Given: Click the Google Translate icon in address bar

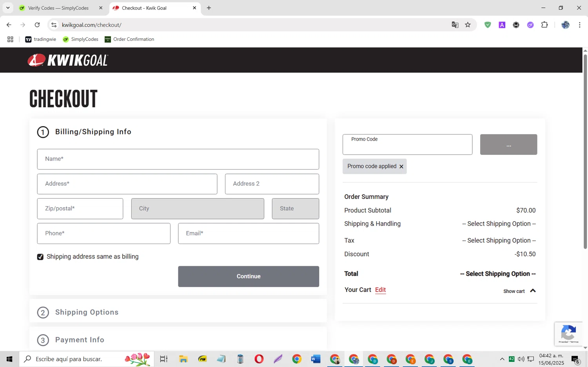Looking at the screenshot, I should [x=455, y=25].
